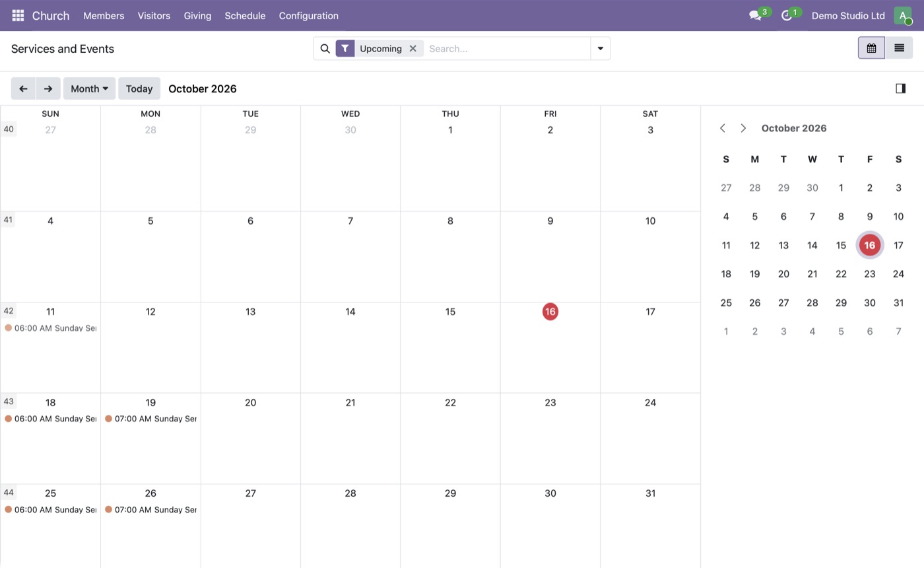The width and height of the screenshot is (924, 568).
Task: Select day 21 in the mini calendar
Action: pos(812,273)
